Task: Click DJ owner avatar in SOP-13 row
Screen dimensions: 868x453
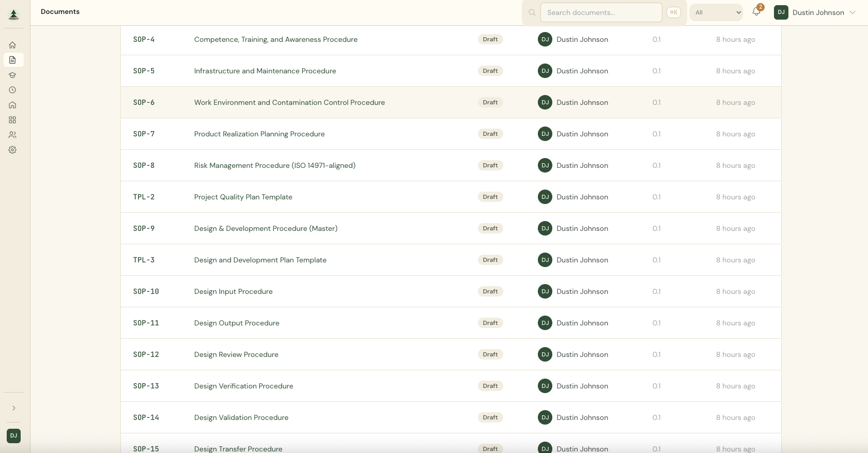Action: click(x=545, y=386)
